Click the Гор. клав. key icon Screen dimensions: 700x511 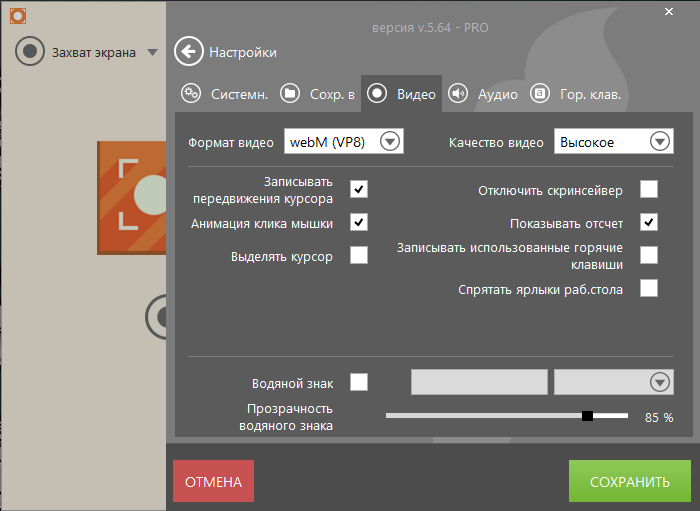tap(540, 94)
